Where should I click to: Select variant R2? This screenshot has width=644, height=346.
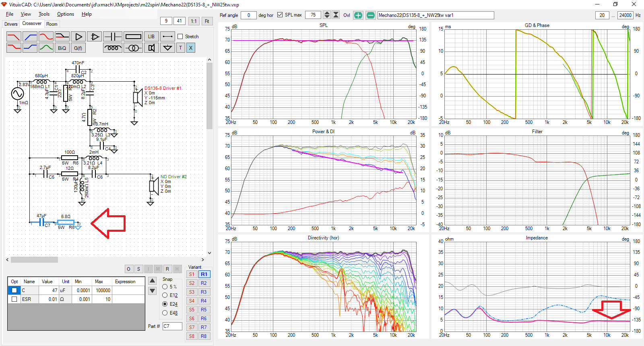(204, 283)
